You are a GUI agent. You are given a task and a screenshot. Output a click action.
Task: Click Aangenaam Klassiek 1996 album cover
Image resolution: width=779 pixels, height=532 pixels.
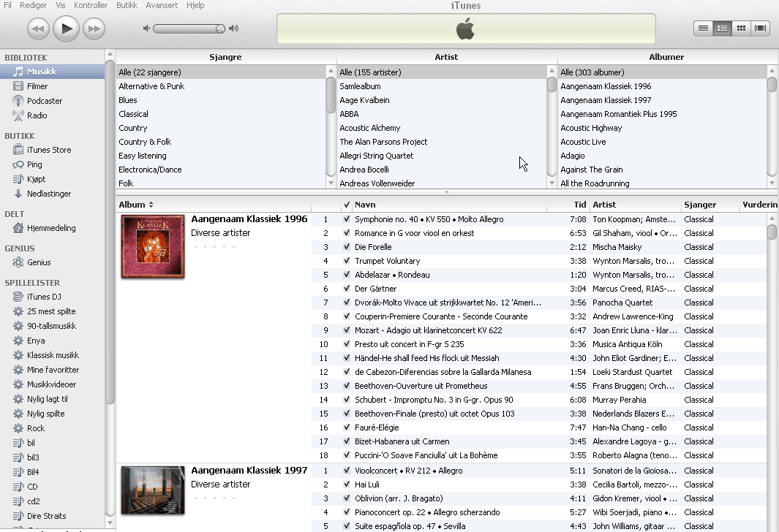(x=153, y=246)
